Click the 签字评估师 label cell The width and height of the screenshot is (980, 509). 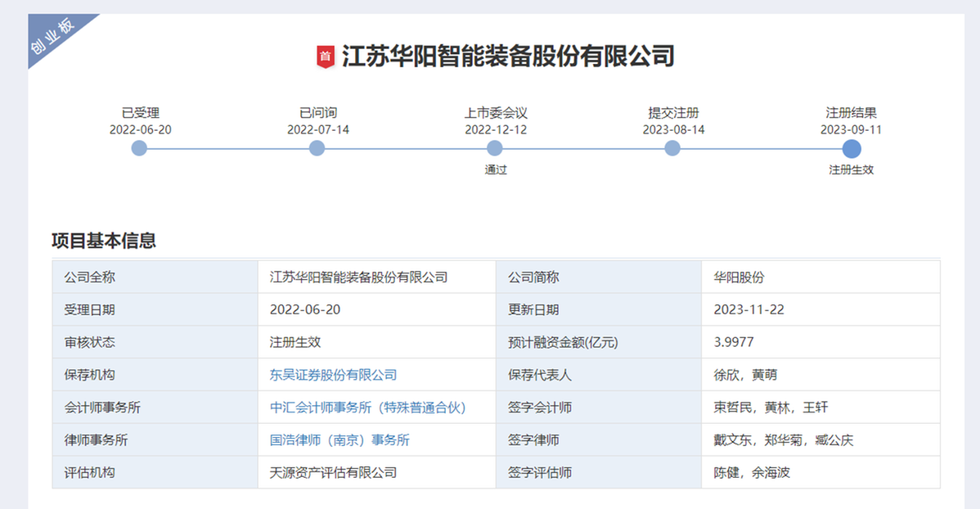[599, 472]
